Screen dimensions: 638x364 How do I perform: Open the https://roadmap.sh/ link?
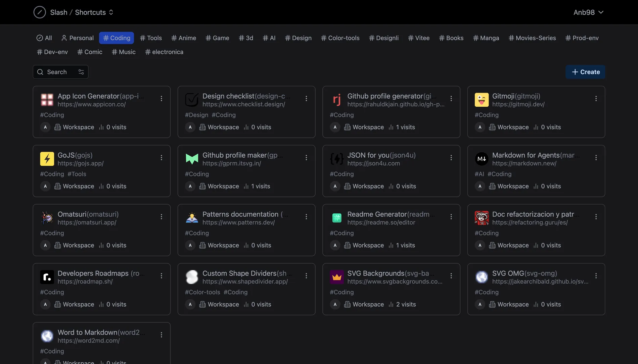[85, 281]
